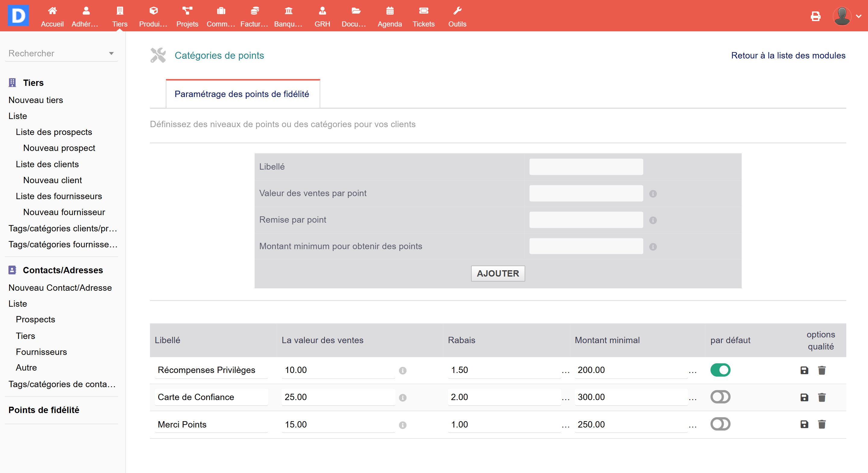Open the Outils wrench icon

tap(457, 11)
